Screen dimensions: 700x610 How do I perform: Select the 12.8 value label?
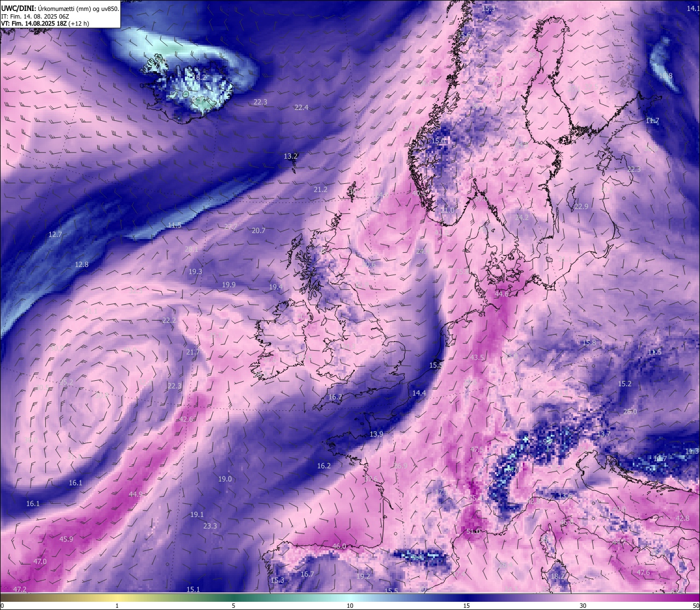81,264
